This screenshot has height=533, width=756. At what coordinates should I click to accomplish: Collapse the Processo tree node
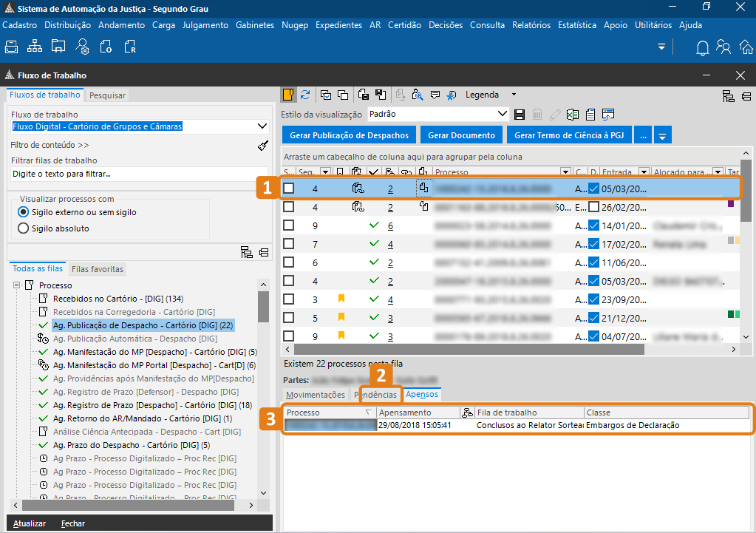tap(17, 285)
